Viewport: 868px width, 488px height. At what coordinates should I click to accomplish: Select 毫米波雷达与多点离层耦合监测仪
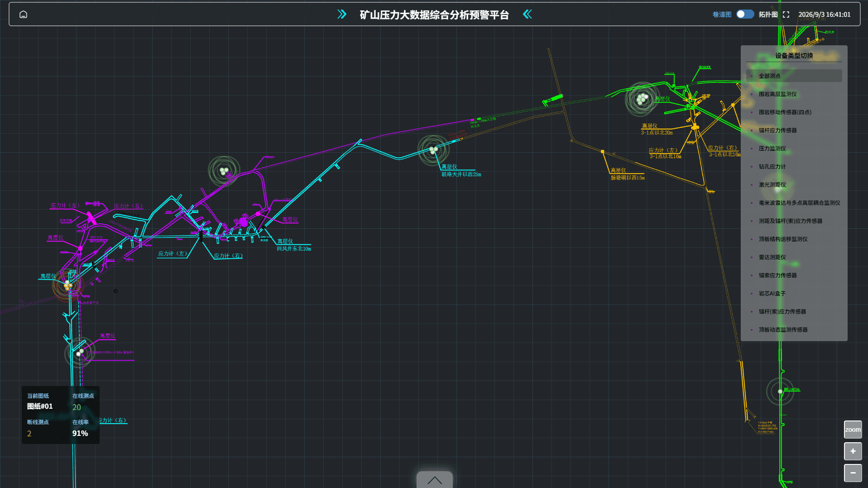[x=794, y=203]
